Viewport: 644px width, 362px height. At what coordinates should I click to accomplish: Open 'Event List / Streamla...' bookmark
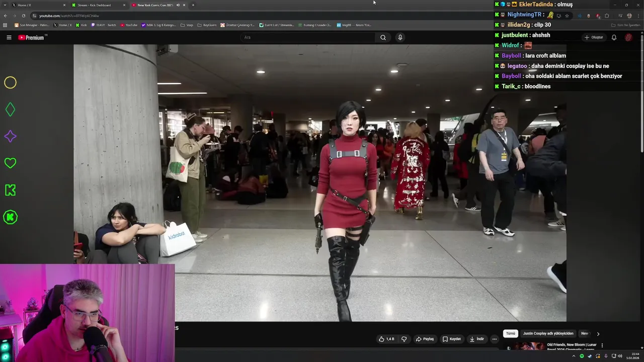point(276,25)
